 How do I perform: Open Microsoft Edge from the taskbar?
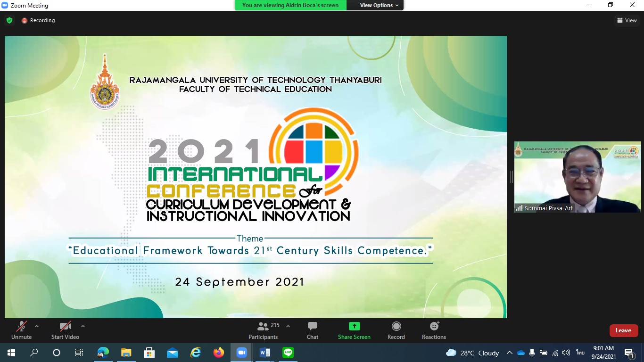[x=103, y=353]
